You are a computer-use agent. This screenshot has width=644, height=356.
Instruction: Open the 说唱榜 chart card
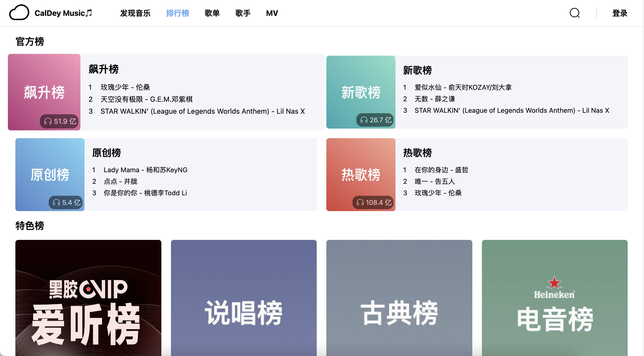tap(244, 297)
